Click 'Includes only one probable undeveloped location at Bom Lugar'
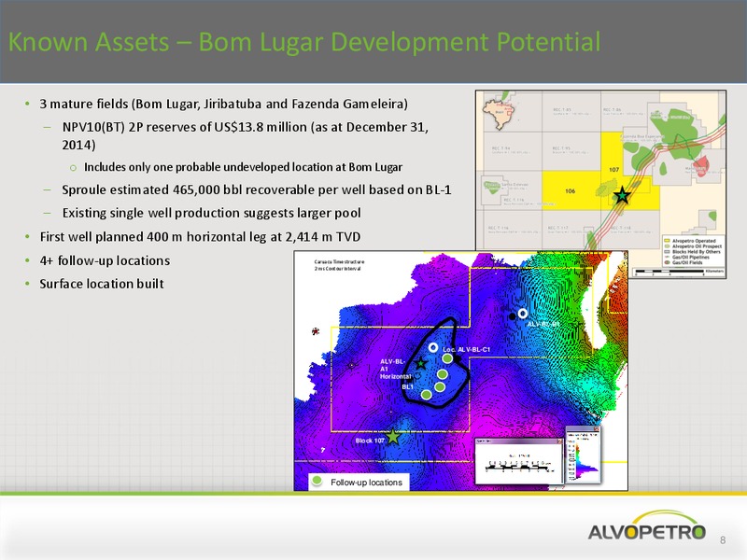 (x=243, y=167)
